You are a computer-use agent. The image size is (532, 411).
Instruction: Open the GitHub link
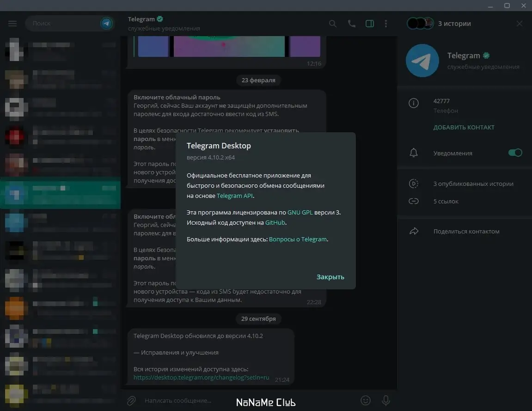click(275, 223)
